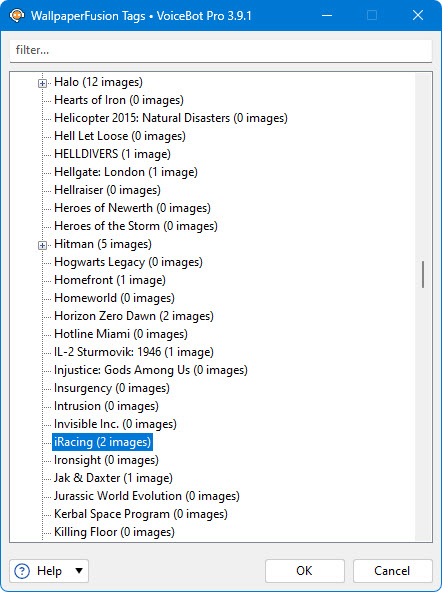Image resolution: width=442 pixels, height=592 pixels.
Task: Choose the iRacing (2 images) entry
Action: pyautogui.click(x=102, y=442)
